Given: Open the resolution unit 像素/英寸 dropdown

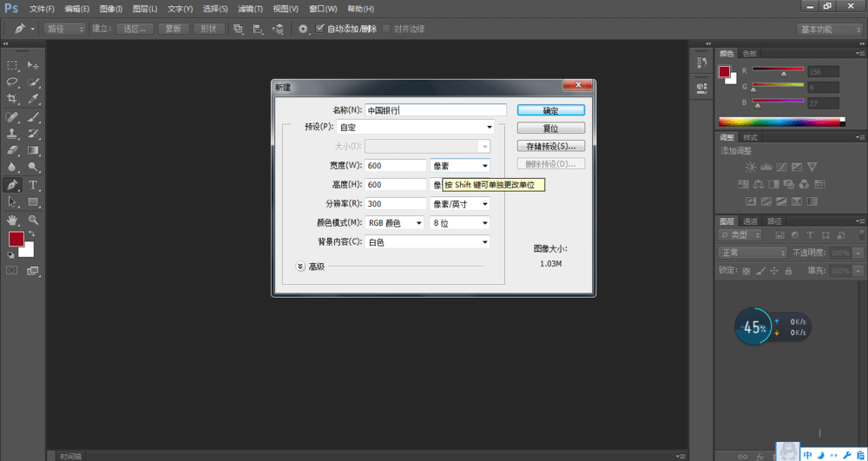Looking at the screenshot, I should (x=460, y=204).
